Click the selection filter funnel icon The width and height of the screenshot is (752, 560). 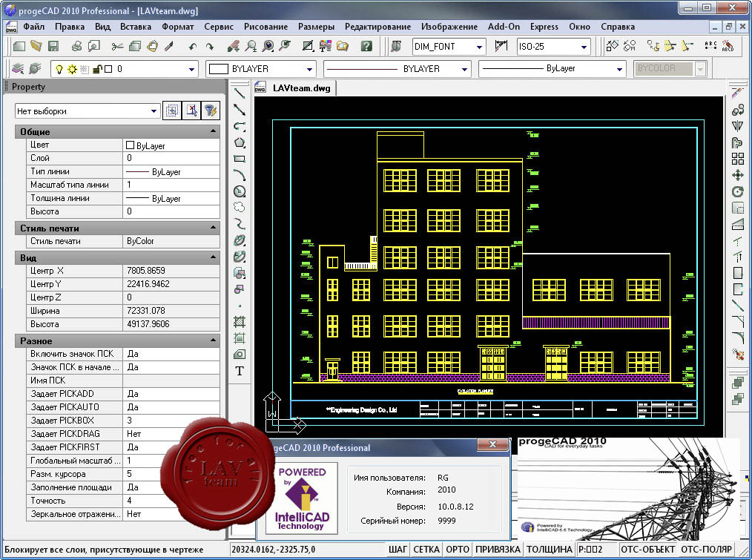211,111
